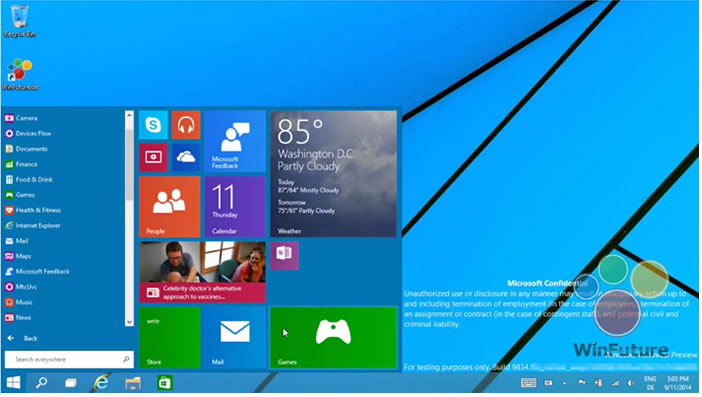Open the touch keyboard tray icon
Screen dimensions: 702x397
click(528, 383)
